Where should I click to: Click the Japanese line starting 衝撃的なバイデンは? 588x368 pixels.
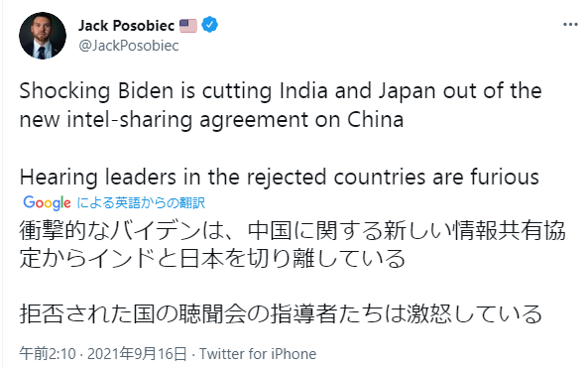click(293, 231)
